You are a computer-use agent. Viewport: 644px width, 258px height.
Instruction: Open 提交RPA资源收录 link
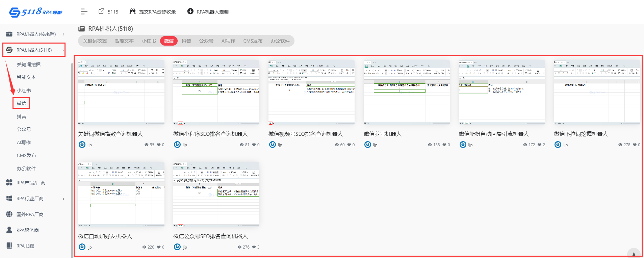click(153, 11)
